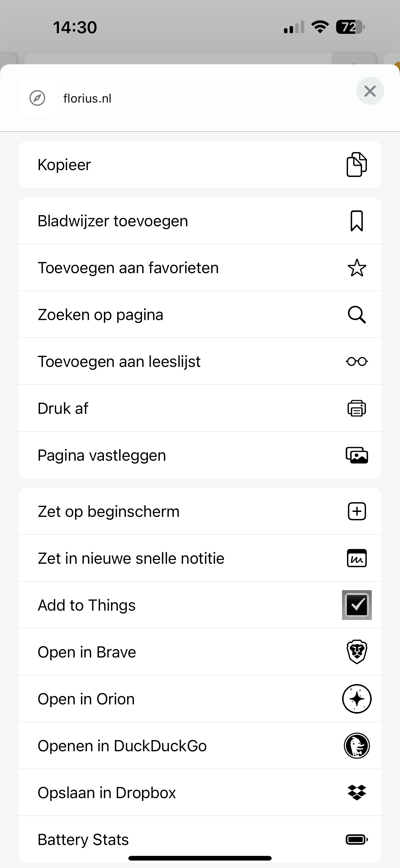Viewport: 400px width, 868px height.
Task: Tap the DuckDuckGo duck icon
Action: (357, 746)
